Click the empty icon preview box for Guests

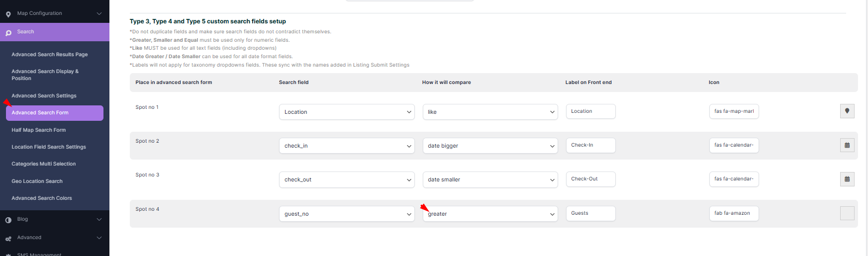click(847, 213)
